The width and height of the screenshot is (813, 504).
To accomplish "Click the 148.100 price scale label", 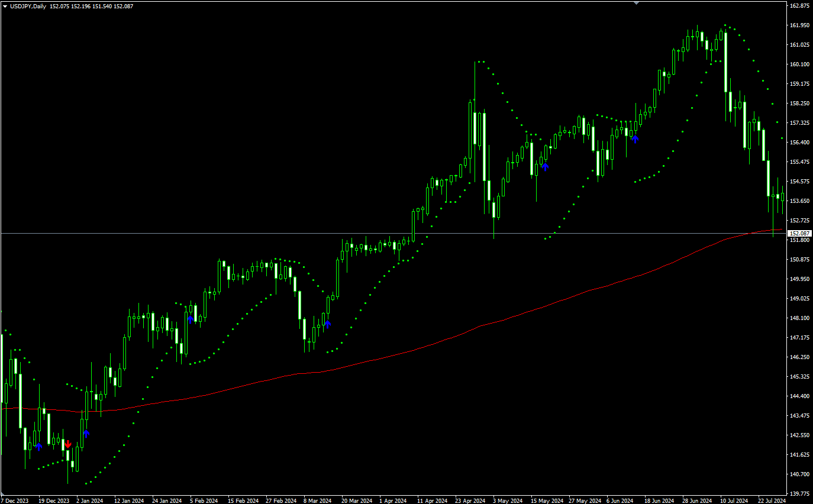I will pos(800,318).
